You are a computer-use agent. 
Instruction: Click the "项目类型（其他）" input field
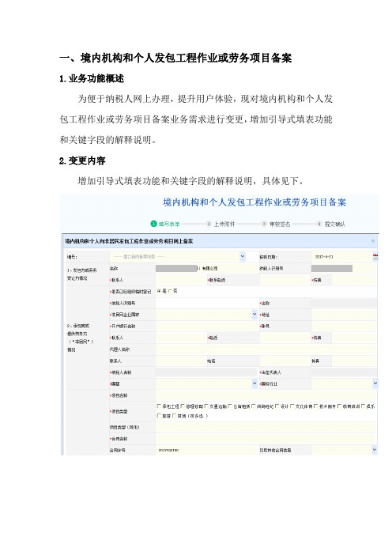266,427
